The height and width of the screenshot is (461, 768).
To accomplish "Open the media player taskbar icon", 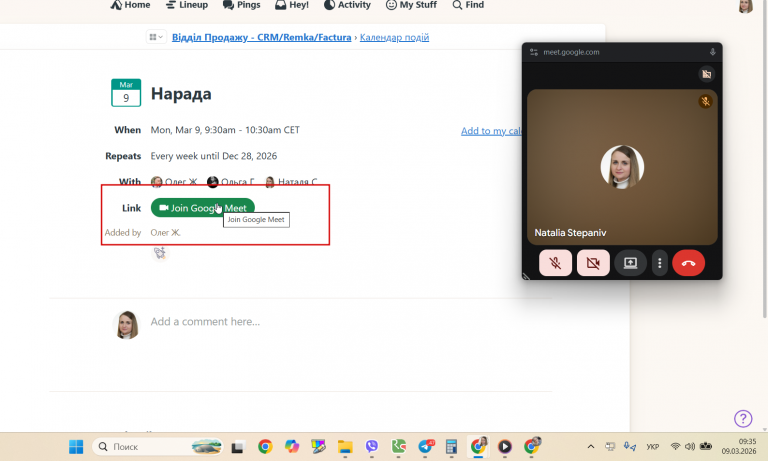I will 504,447.
